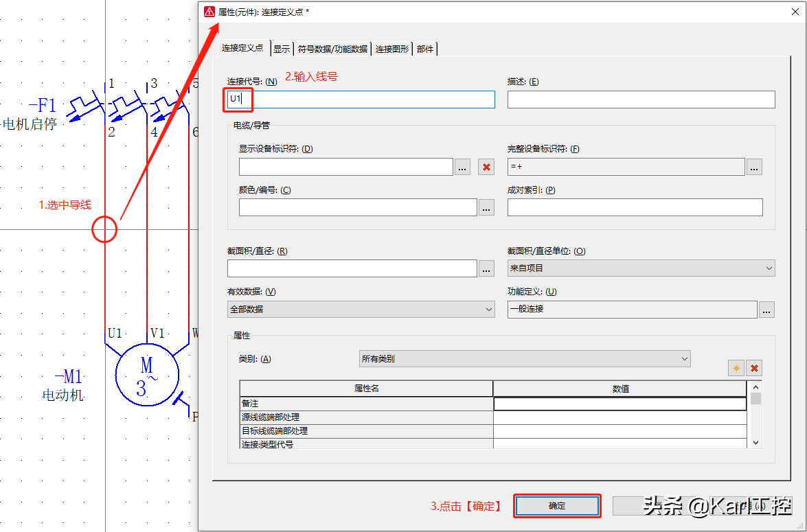Expand the 截面积/直径单位 dropdown
This screenshot has width=807, height=532.
[641, 268]
